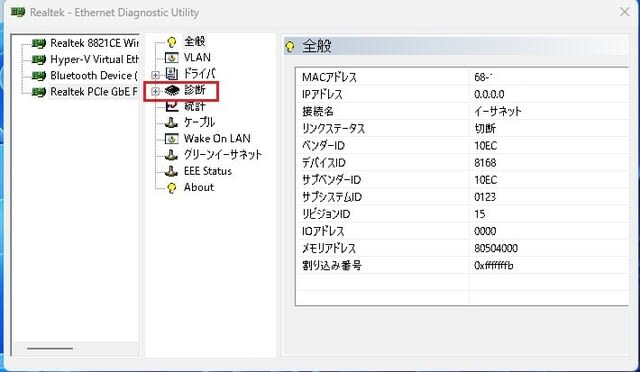Click the chip icon for 診断
Image resolution: width=640 pixels, height=372 pixels.
pyautogui.click(x=172, y=90)
